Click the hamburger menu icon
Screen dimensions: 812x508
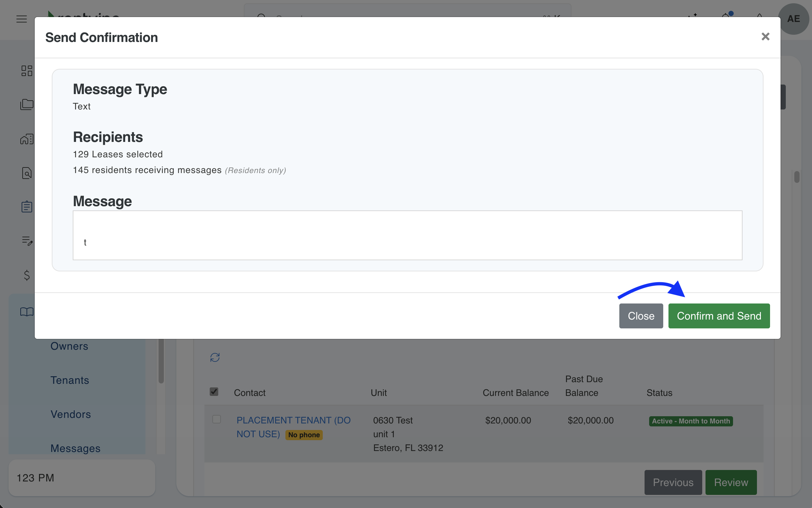(x=22, y=19)
